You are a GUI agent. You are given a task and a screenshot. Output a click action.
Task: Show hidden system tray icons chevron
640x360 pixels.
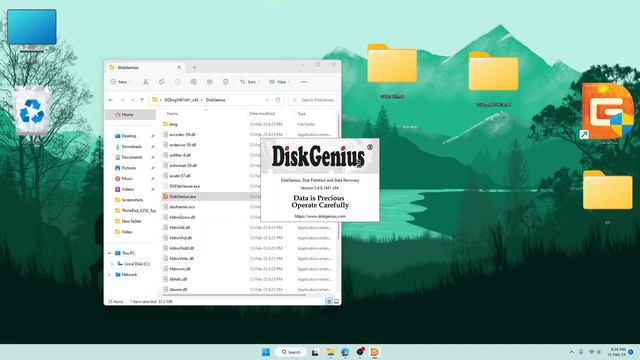571,352
